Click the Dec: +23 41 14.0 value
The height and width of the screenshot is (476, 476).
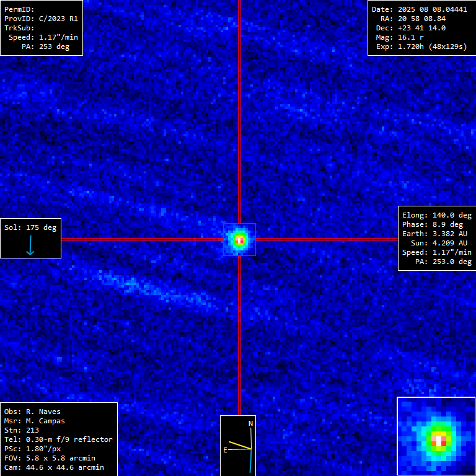[411, 29]
